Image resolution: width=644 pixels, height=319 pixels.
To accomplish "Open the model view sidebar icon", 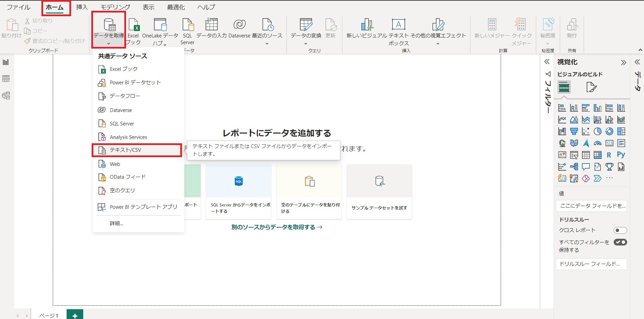I will (x=6, y=95).
